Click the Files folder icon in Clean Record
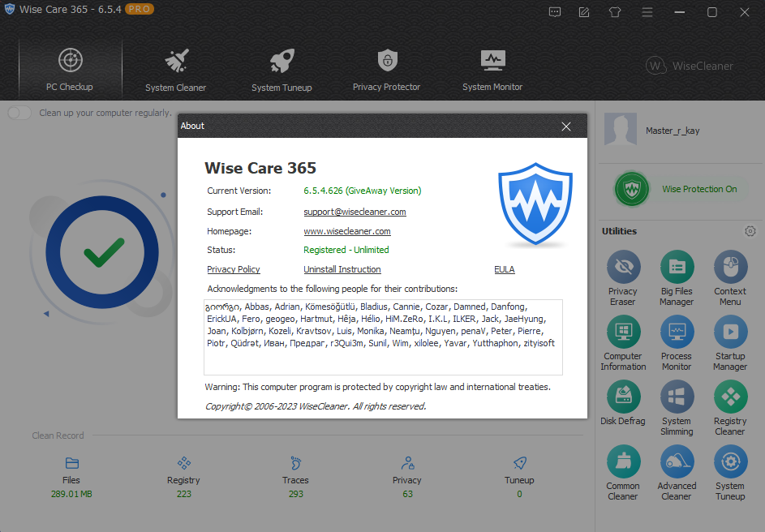Screen dimensions: 765x532 pyautogui.click(x=71, y=463)
